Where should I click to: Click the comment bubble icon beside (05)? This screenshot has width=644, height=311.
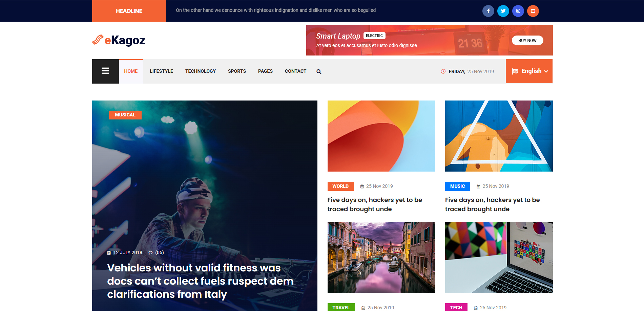point(150,253)
